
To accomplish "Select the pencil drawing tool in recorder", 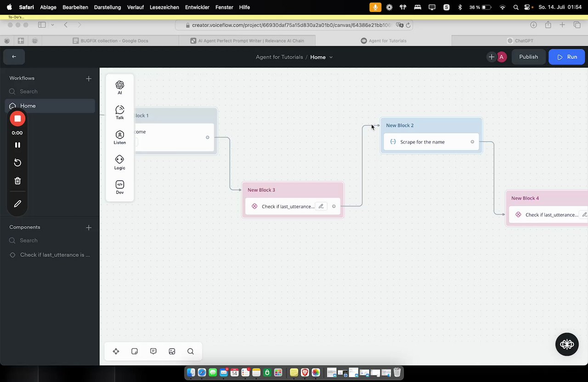I will (17, 204).
